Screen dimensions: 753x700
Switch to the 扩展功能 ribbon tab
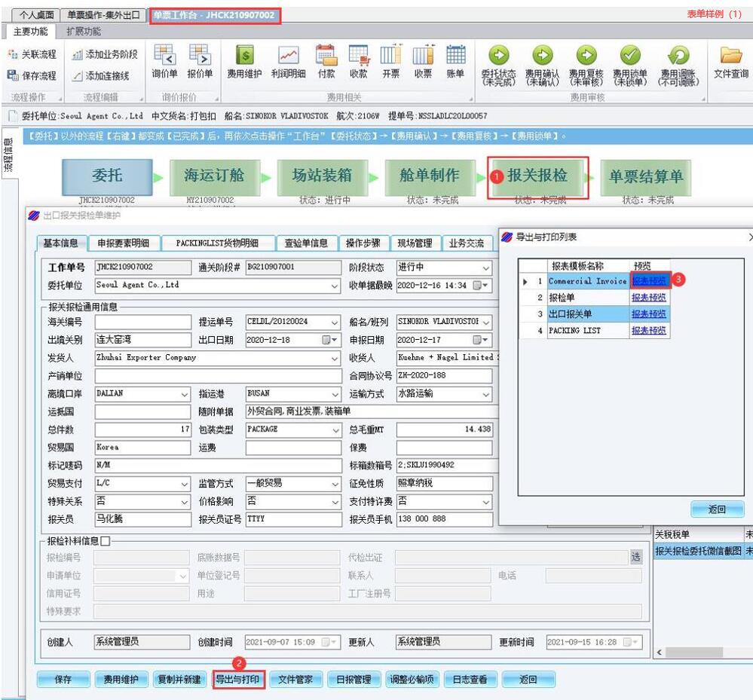[x=84, y=32]
